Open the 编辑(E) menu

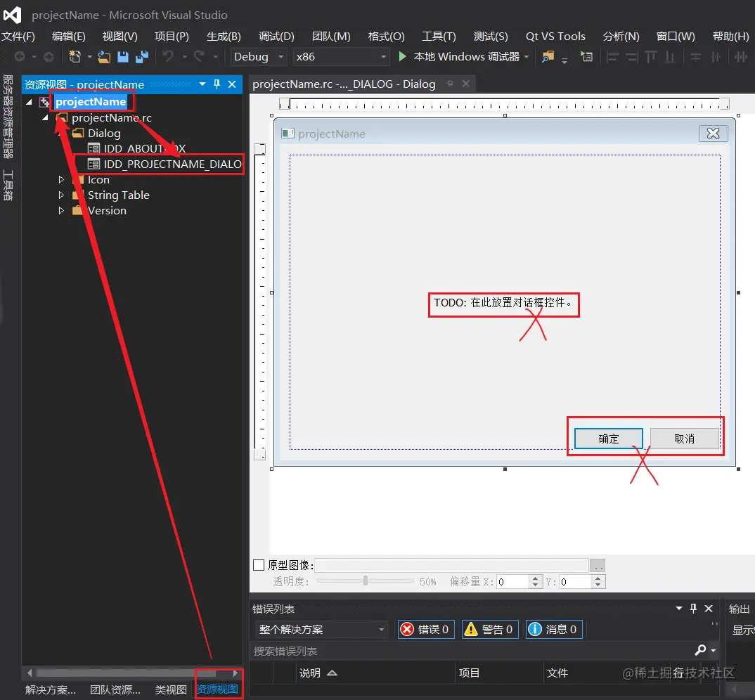pyautogui.click(x=69, y=37)
